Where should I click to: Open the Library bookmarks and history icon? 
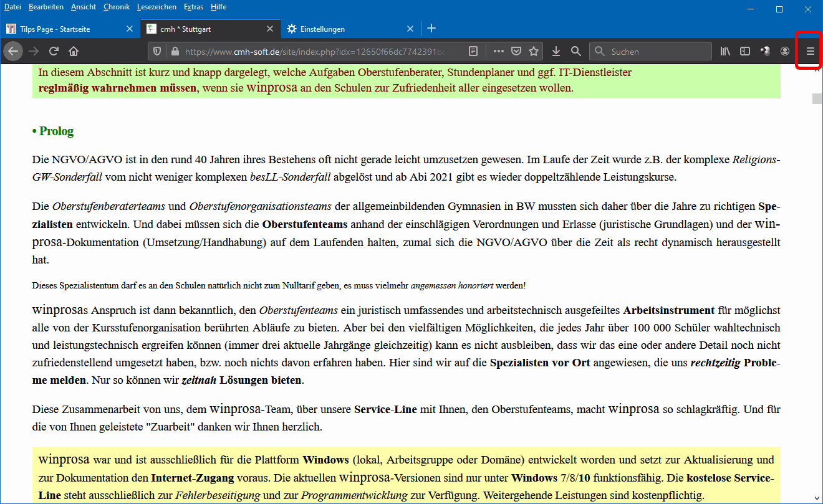[725, 51]
